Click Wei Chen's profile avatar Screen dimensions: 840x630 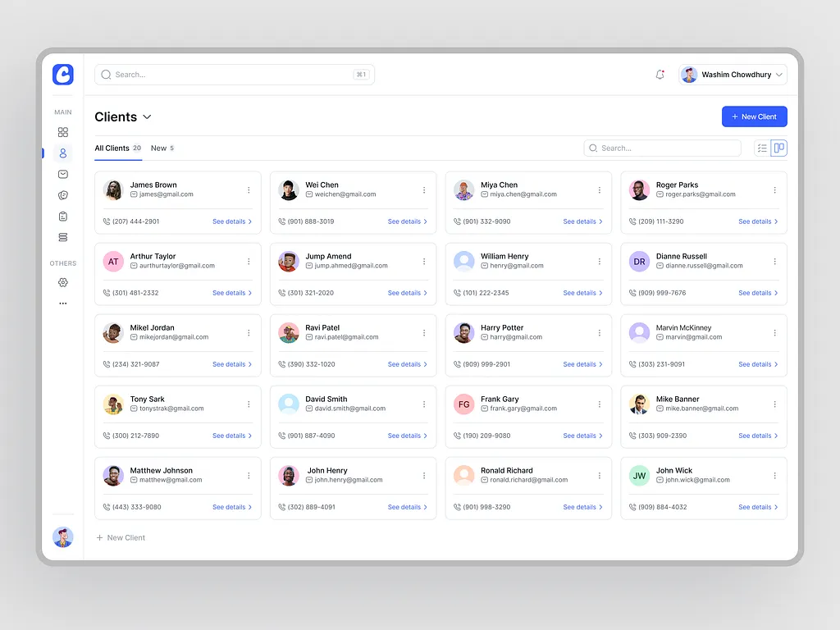tap(288, 189)
